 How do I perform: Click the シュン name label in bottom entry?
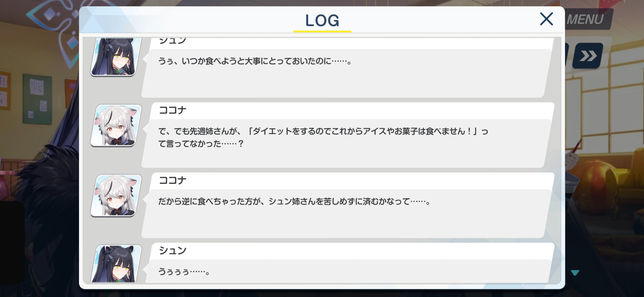tap(173, 250)
